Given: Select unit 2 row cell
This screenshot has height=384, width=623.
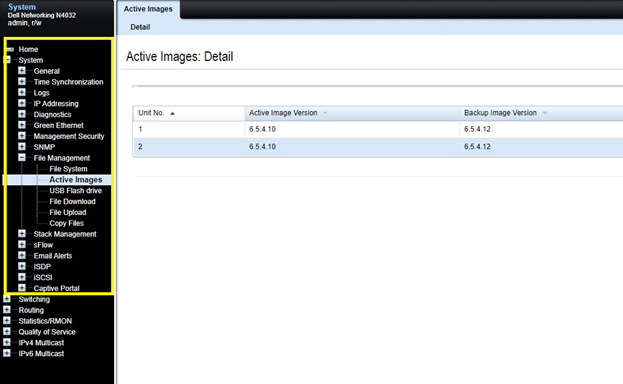Looking at the screenshot, I should pos(189,147).
